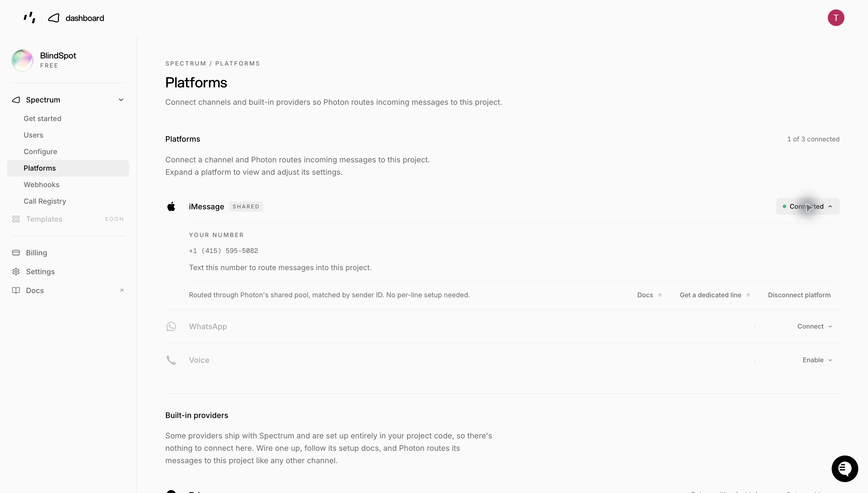
Task: Expand the WhatsApp Connect dropdown
Action: coord(815,327)
